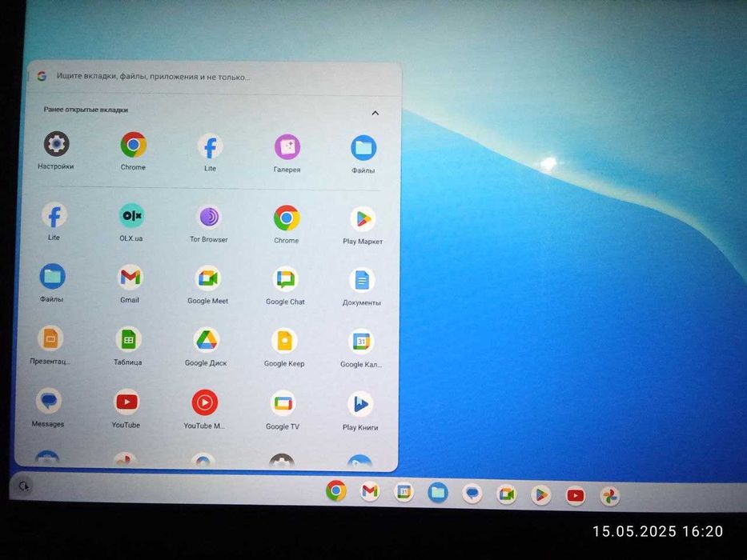Open the Галерея app

287,147
